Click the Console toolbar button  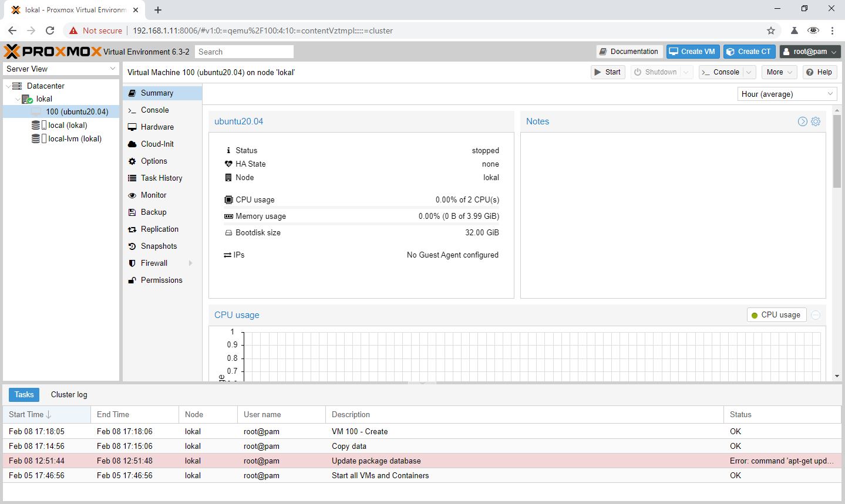(721, 72)
